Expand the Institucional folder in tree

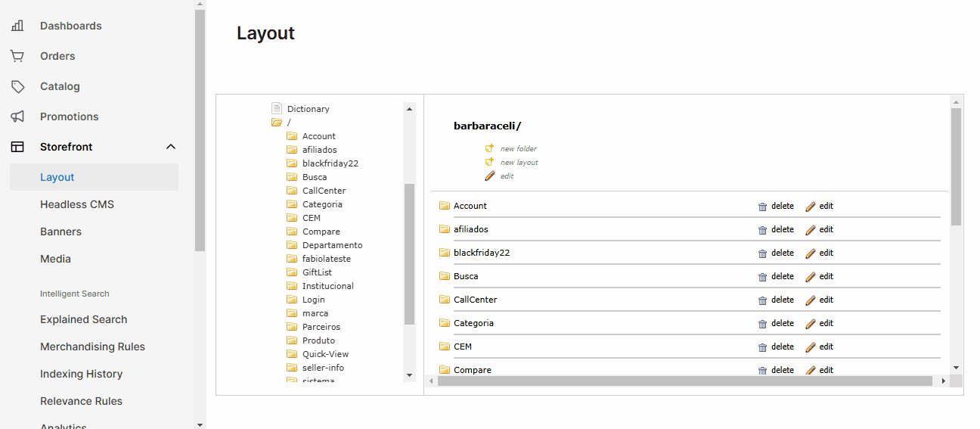(x=292, y=286)
